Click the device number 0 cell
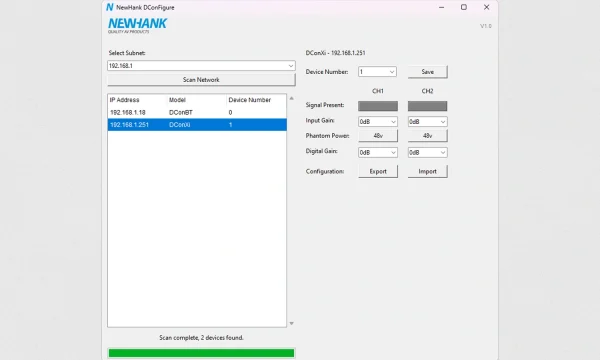Screen dimensions: 600x360 [x=230, y=112]
